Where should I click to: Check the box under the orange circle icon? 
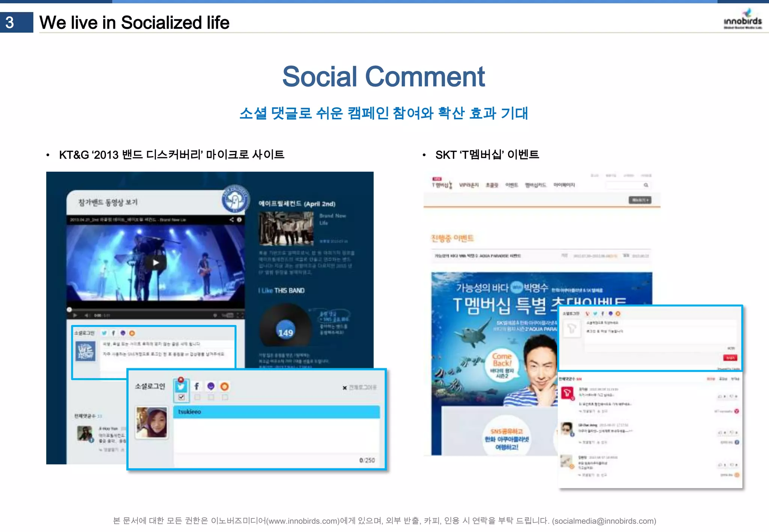[225, 397]
